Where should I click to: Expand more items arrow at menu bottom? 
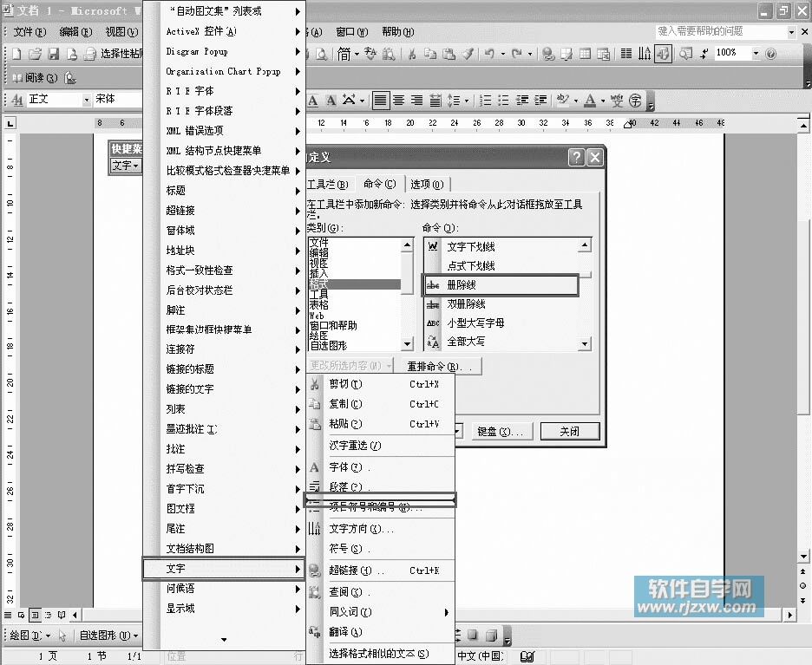point(224,640)
